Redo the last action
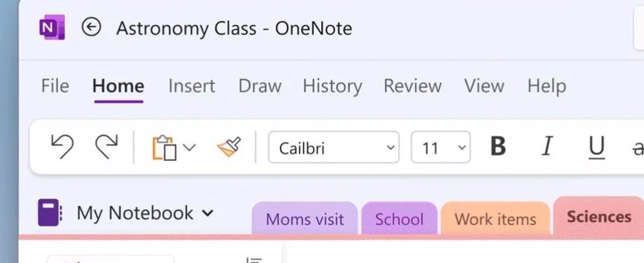The height and width of the screenshot is (263, 644). (x=107, y=147)
